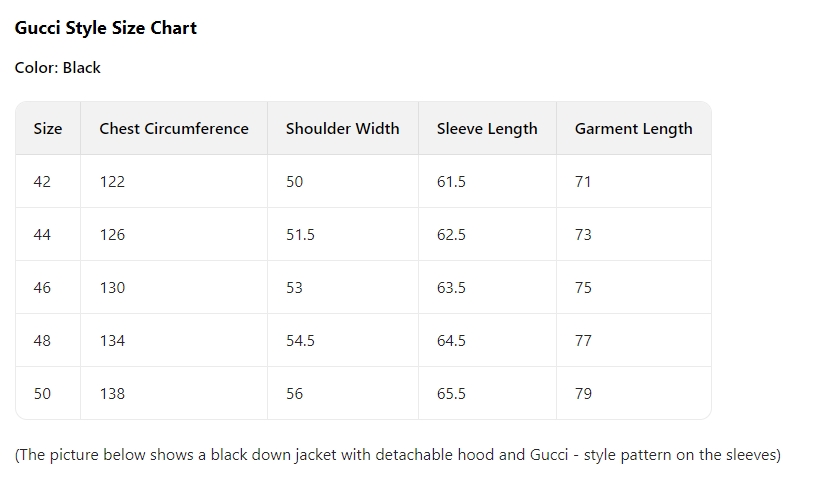Select the size 48 row cell

pos(42,341)
